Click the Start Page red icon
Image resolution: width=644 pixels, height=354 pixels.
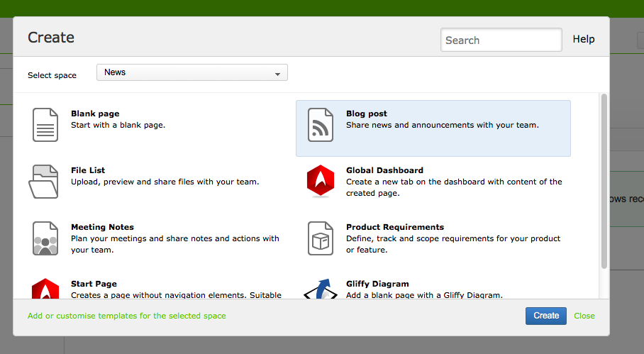[x=45, y=289]
